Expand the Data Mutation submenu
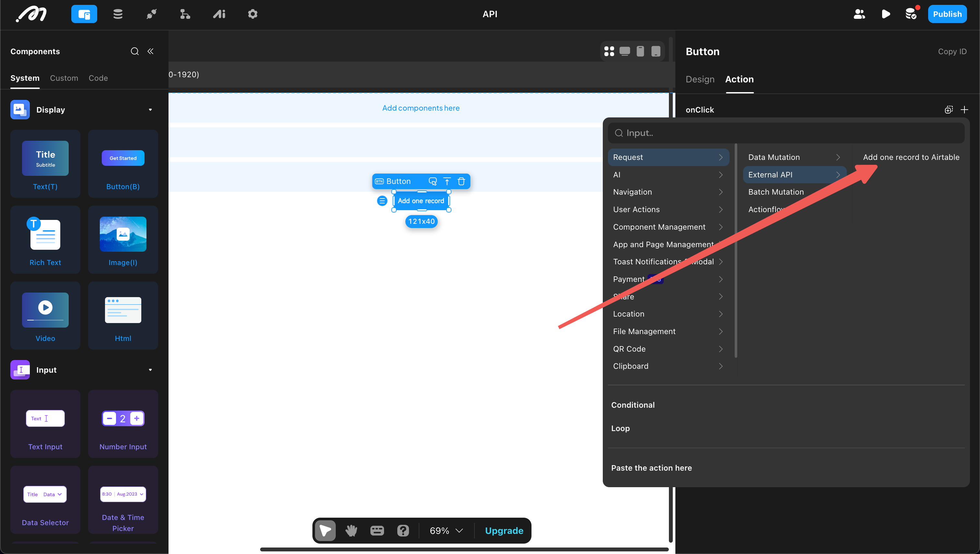The width and height of the screenshot is (980, 554). tap(794, 157)
